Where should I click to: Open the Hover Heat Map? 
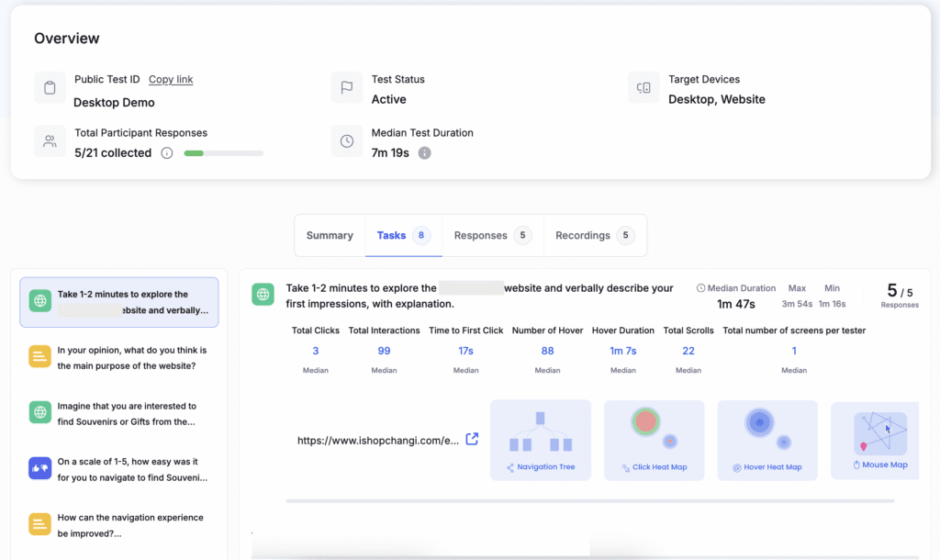click(x=767, y=439)
